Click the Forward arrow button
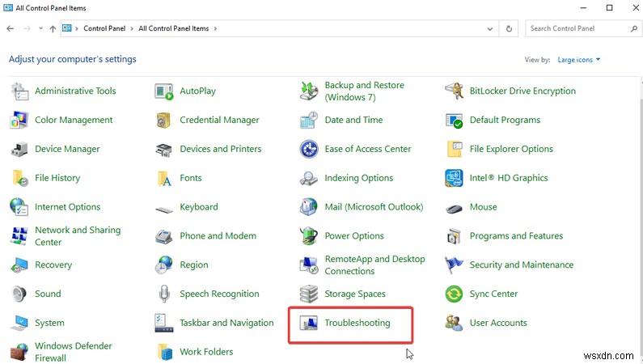643x364 pixels. (27, 28)
